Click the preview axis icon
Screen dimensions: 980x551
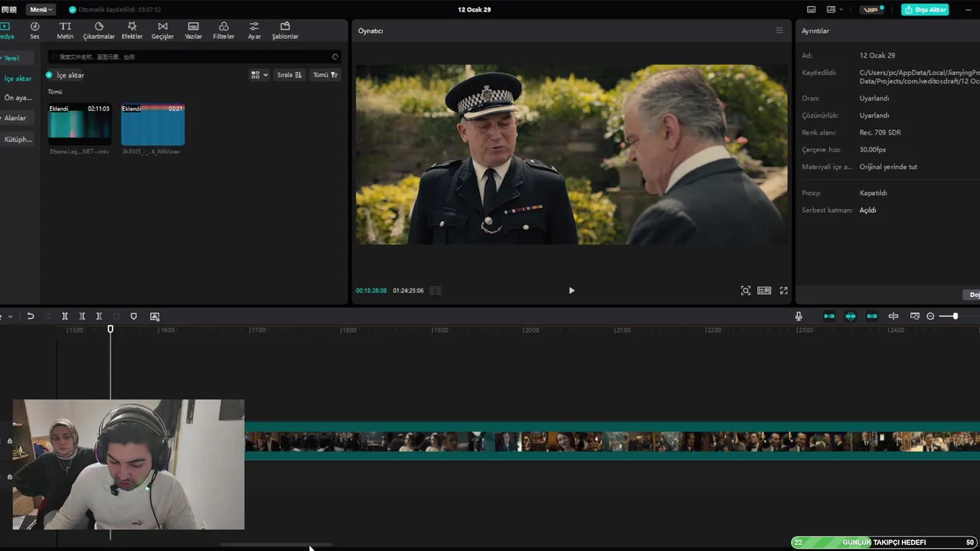893,316
